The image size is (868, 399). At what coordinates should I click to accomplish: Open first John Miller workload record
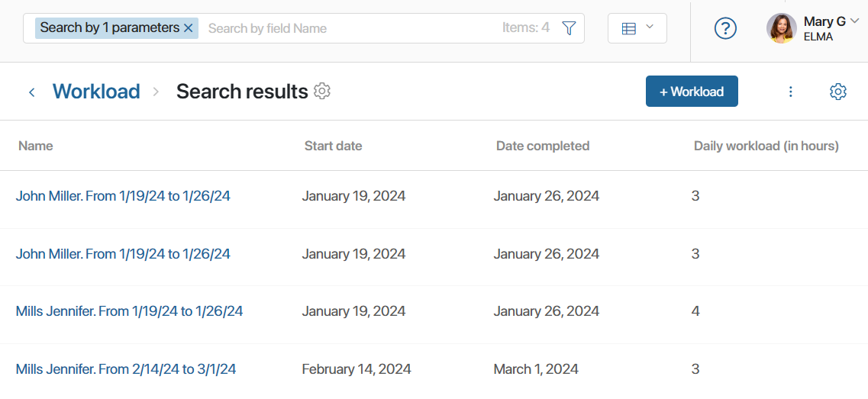coord(123,196)
